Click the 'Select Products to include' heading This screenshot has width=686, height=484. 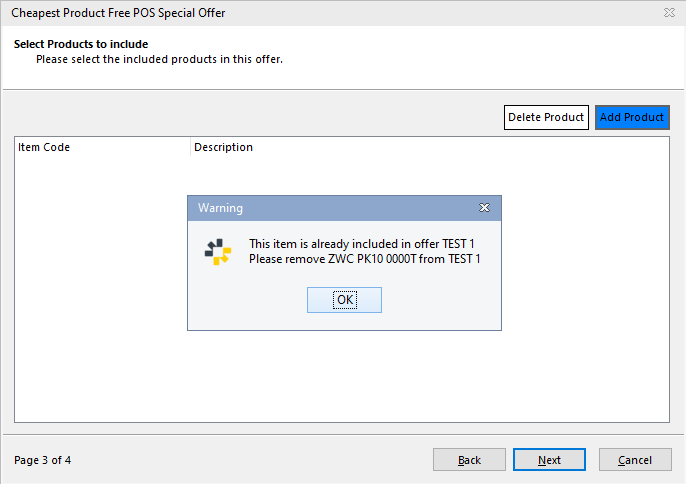tap(81, 45)
